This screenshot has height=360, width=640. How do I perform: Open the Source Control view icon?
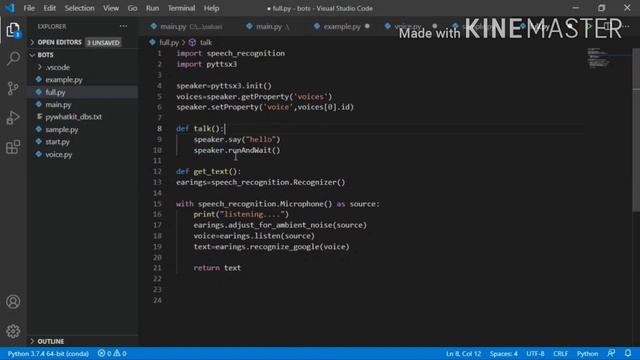coord(13,88)
